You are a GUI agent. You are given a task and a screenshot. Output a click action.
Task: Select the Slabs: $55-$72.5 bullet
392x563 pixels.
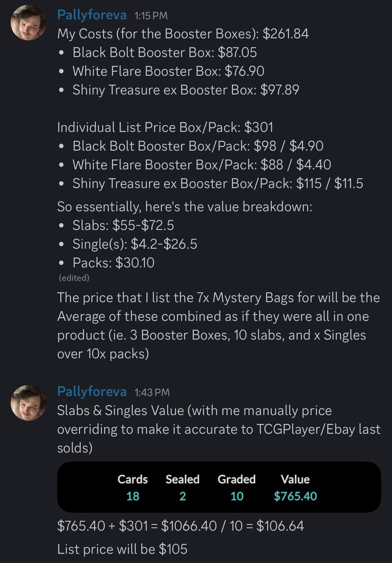(x=123, y=225)
